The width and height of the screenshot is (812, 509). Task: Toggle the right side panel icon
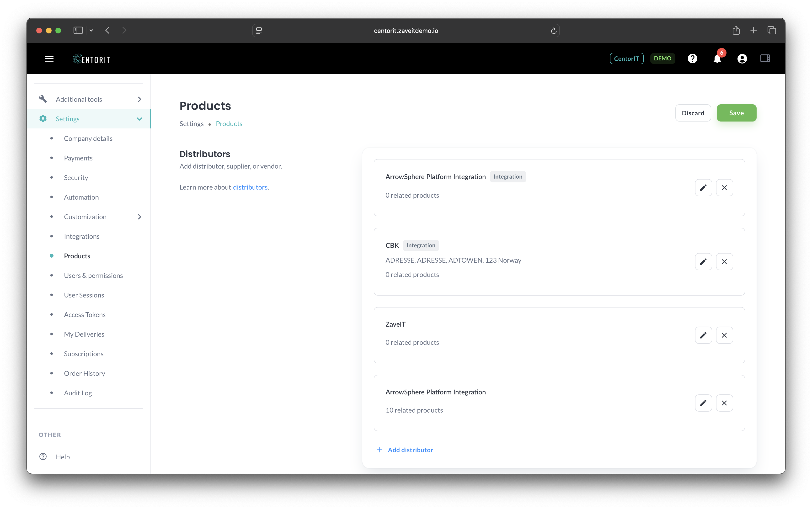pos(765,58)
